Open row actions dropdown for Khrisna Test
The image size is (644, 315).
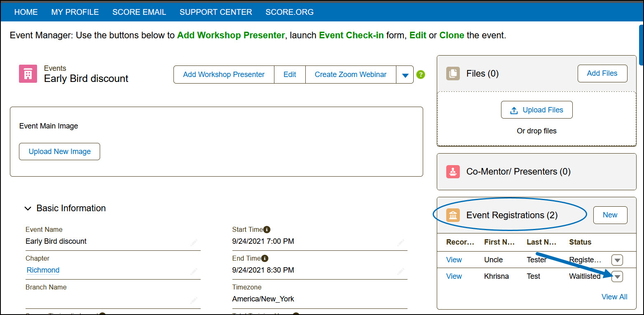[x=617, y=277]
